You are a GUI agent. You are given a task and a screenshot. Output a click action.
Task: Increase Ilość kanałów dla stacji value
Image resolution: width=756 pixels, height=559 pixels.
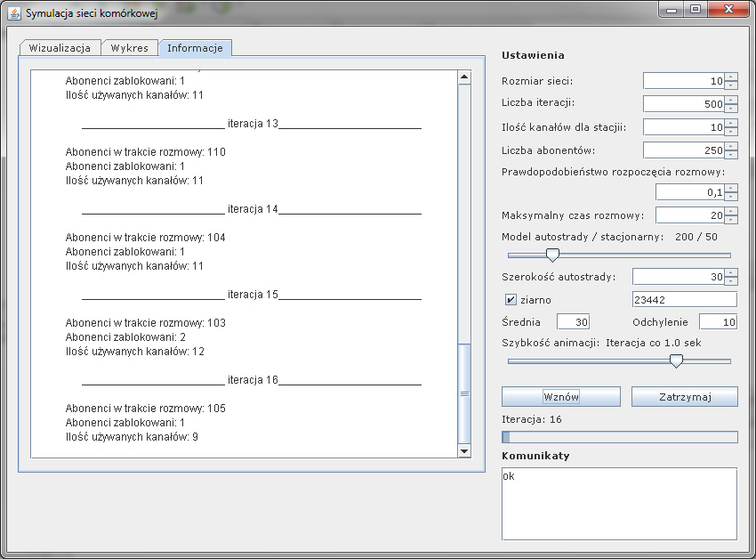click(x=731, y=123)
